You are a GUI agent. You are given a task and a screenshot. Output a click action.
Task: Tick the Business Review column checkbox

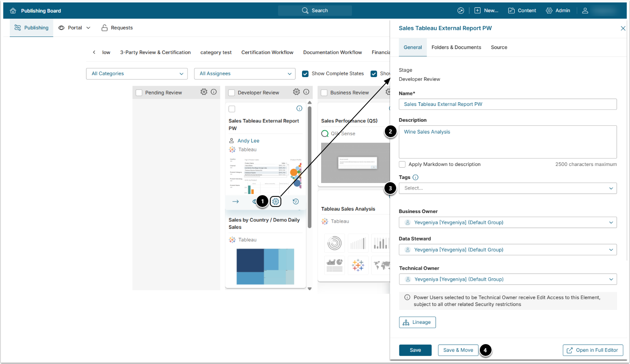324,93
